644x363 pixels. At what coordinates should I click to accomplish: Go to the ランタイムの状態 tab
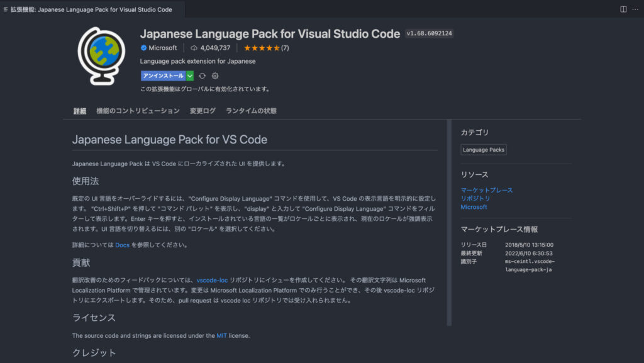click(251, 111)
